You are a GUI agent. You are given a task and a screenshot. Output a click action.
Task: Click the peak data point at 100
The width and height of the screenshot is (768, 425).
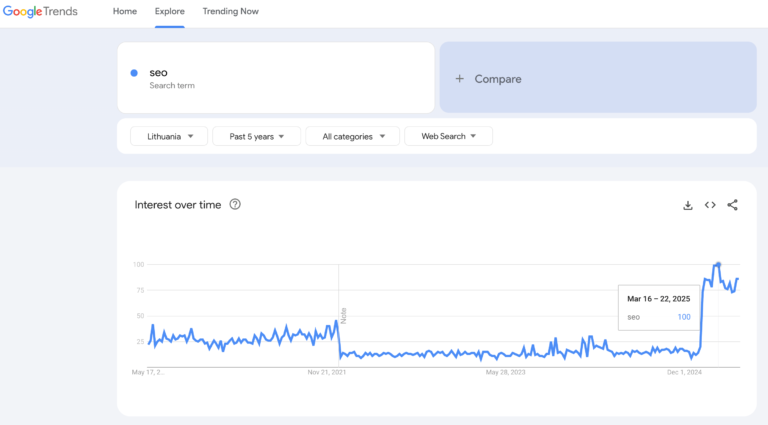tap(719, 264)
